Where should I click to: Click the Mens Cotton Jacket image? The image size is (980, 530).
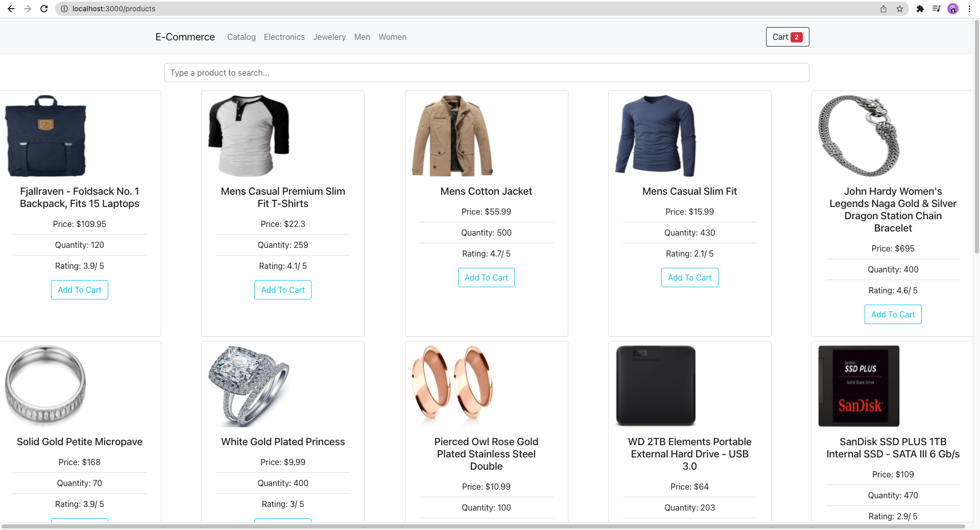[452, 136]
